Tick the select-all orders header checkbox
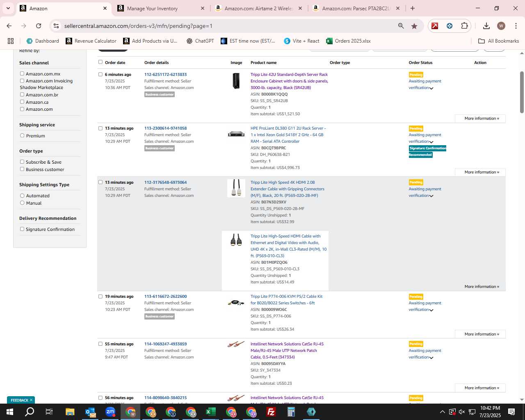525x420 pixels. coord(100,62)
